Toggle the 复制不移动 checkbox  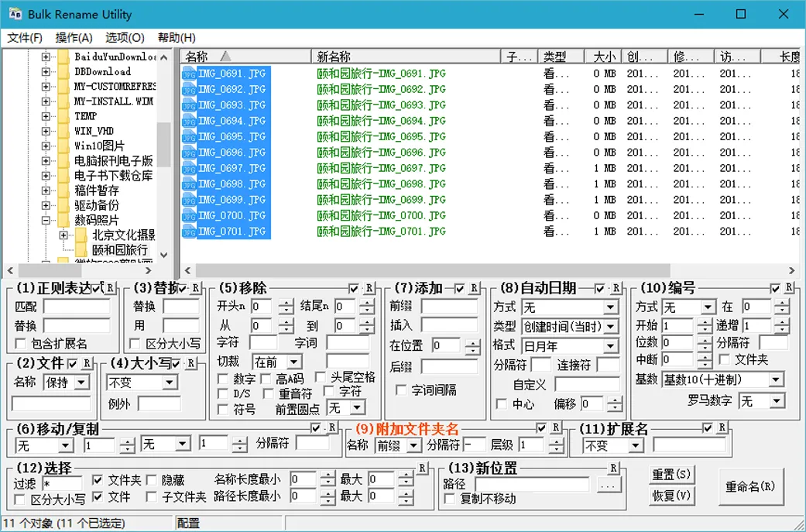pos(450,499)
